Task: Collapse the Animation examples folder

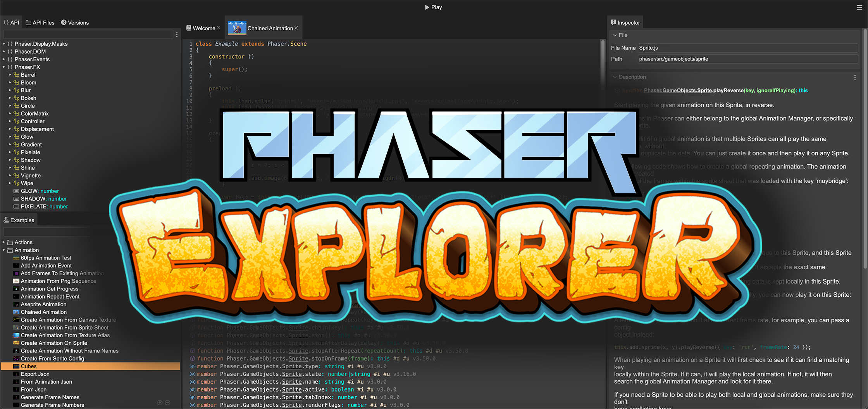Action: [4, 250]
